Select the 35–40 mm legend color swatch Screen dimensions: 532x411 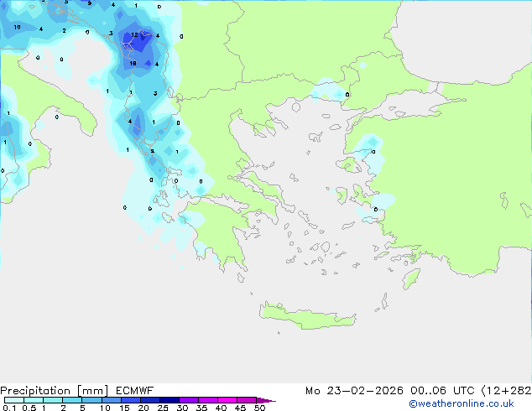(208, 400)
